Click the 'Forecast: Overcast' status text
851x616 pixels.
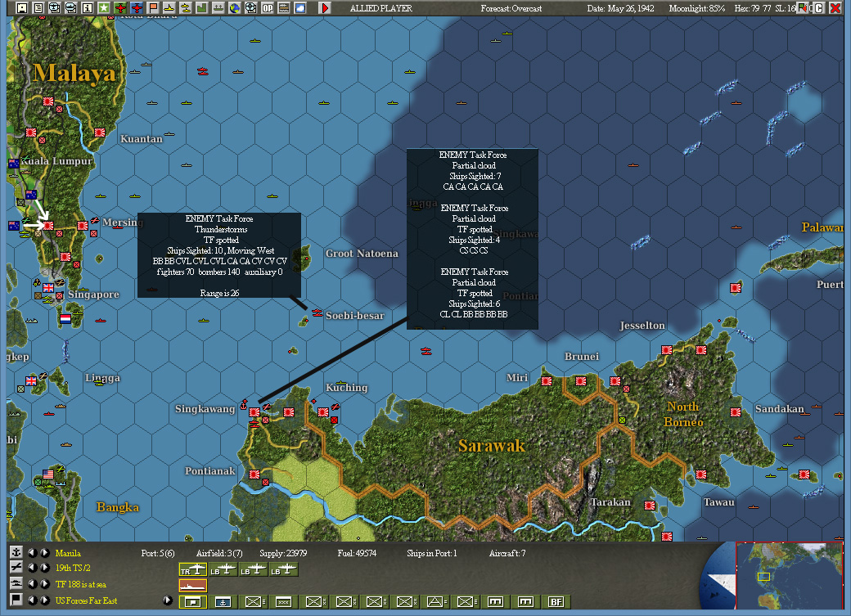pyautogui.click(x=511, y=9)
